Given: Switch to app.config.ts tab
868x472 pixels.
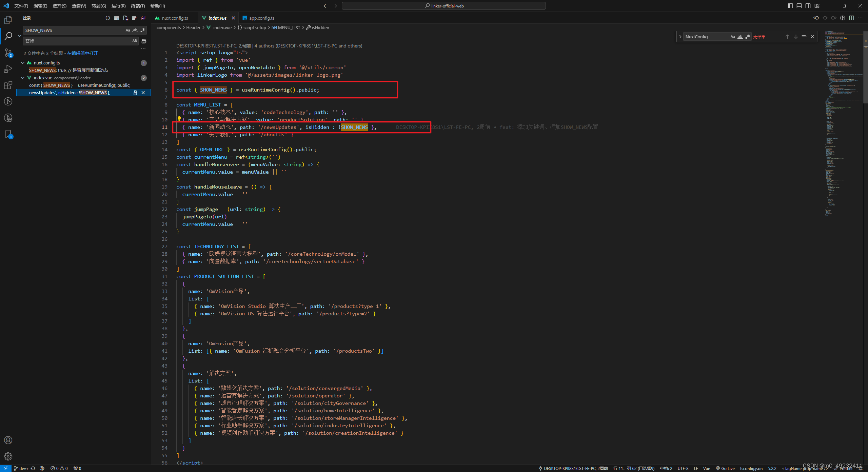Looking at the screenshot, I should (x=262, y=18).
